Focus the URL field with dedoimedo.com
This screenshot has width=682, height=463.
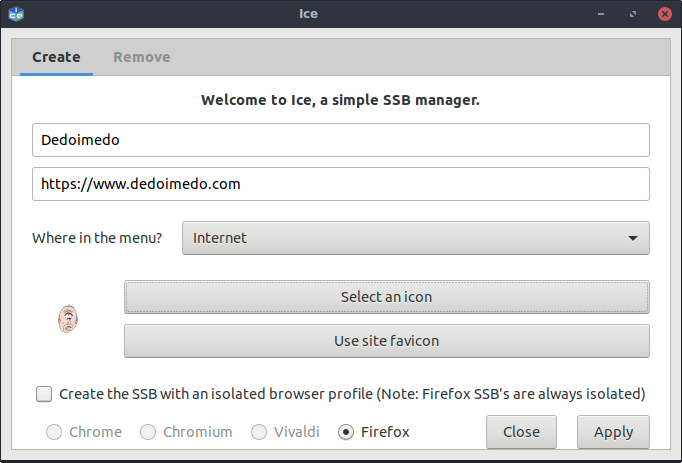[340, 184]
